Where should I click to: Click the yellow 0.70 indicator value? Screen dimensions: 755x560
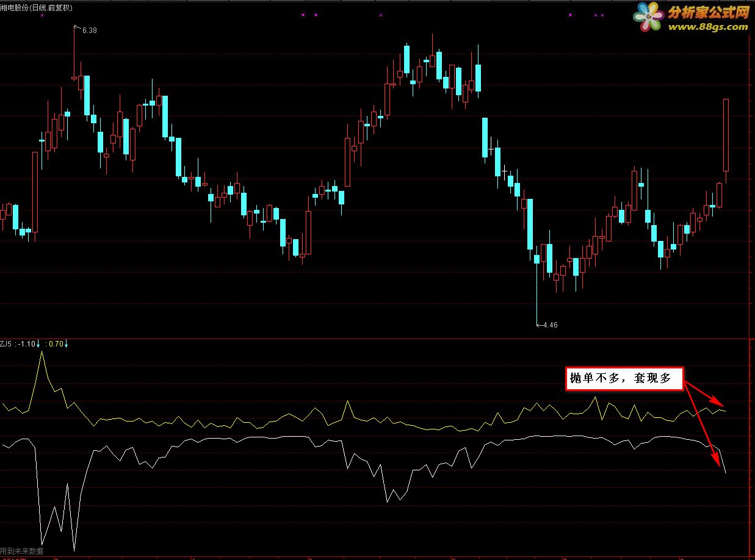56,344
